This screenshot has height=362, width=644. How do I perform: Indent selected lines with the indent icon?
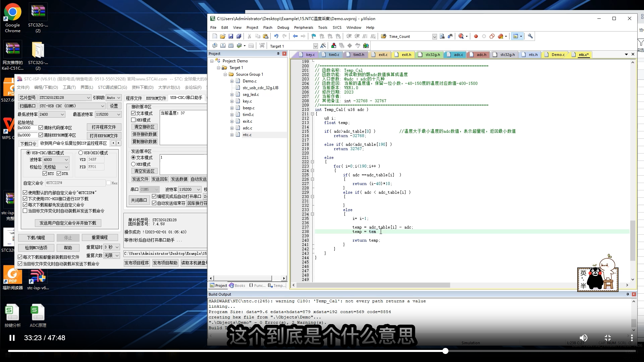[x=349, y=36]
